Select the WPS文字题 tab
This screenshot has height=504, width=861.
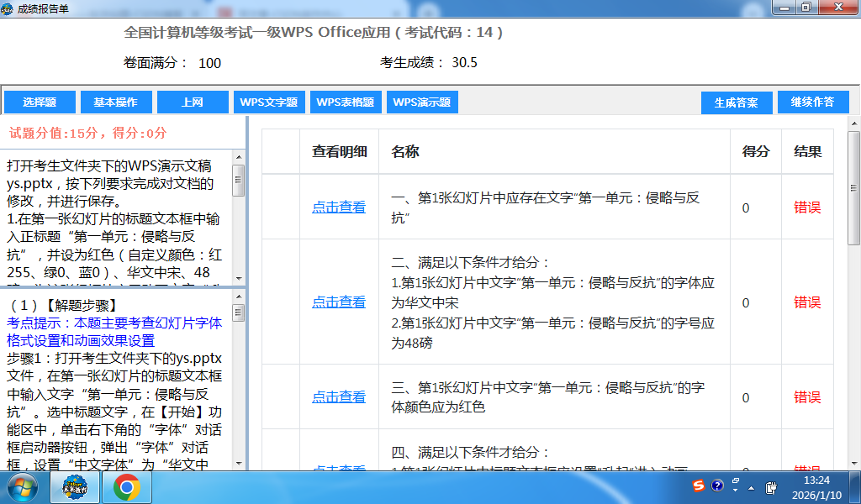[269, 102]
